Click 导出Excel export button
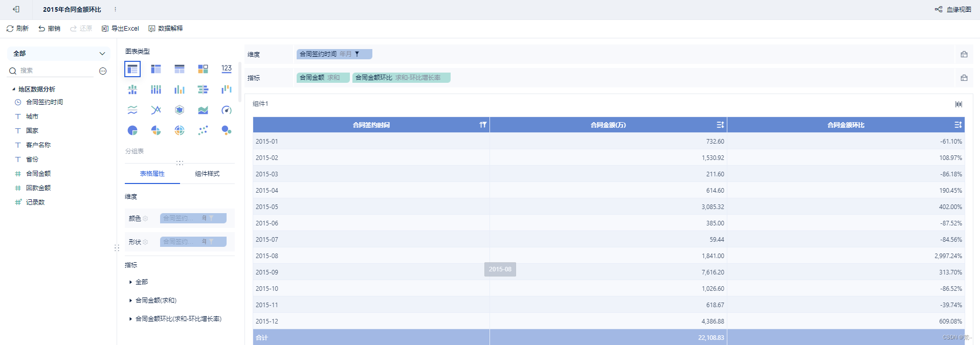Screen dimensions: 980x345 (120, 29)
